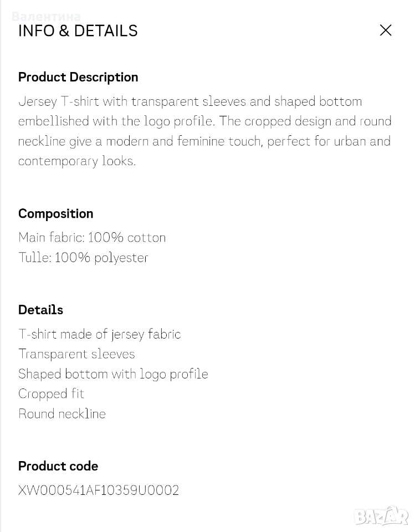Click the 'Transparent sleeves' detail
This screenshot has width=415, height=532.
[x=76, y=354]
